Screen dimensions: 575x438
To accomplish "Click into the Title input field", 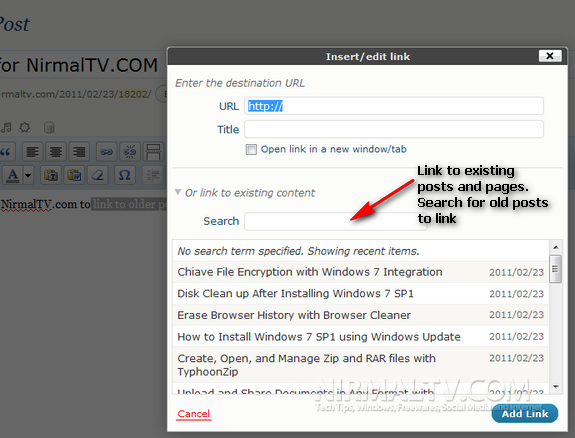I will click(394, 129).
